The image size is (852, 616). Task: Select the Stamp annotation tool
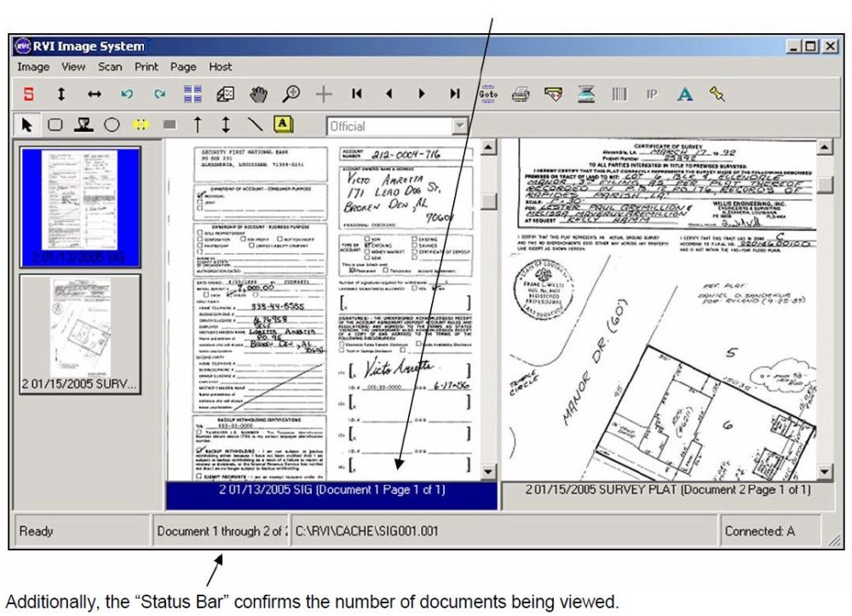click(x=83, y=125)
